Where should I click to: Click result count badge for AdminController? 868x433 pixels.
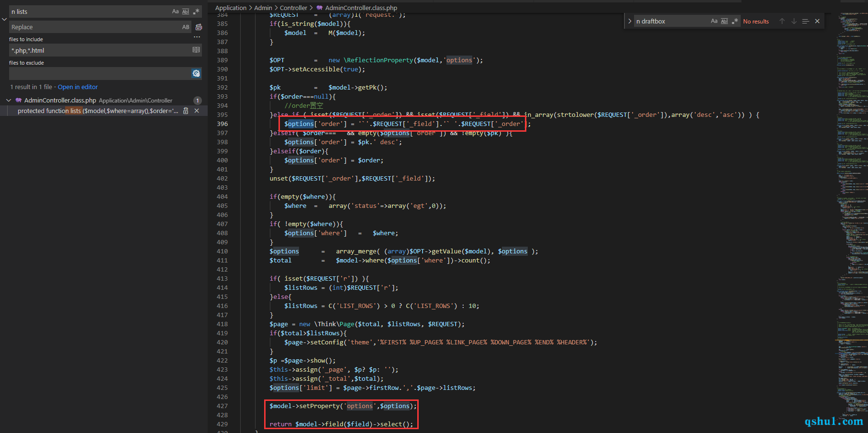click(x=197, y=101)
